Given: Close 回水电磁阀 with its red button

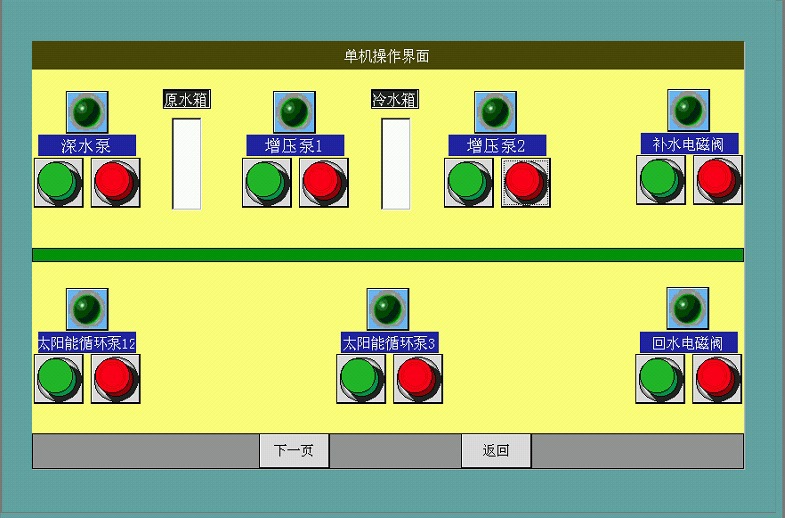Looking at the screenshot, I should pyautogui.click(x=717, y=379).
